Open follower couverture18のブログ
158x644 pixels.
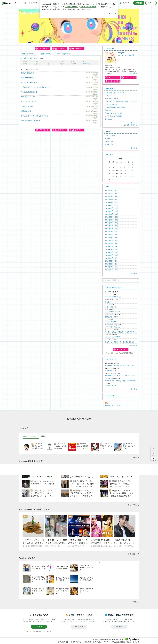[113, 297]
